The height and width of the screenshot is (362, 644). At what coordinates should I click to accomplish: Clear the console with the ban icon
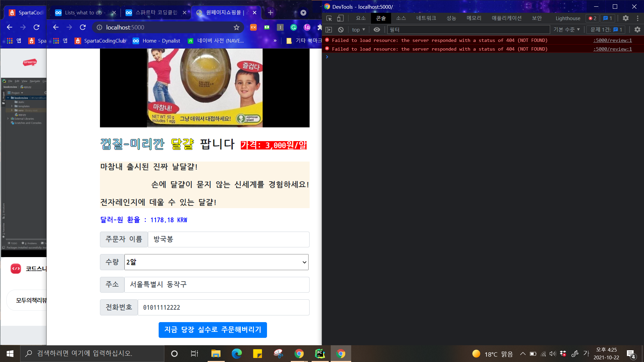point(341,30)
